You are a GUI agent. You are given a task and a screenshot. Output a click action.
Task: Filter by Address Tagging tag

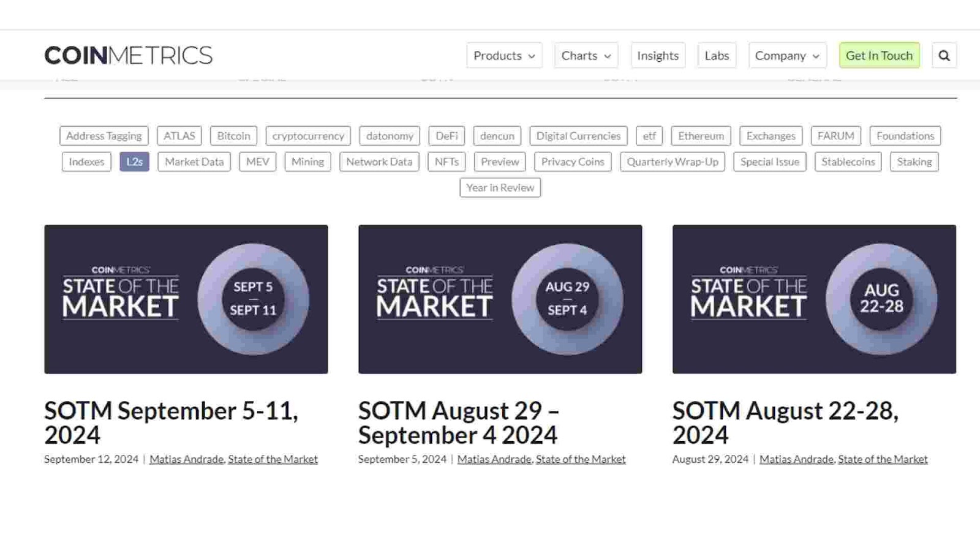(104, 135)
